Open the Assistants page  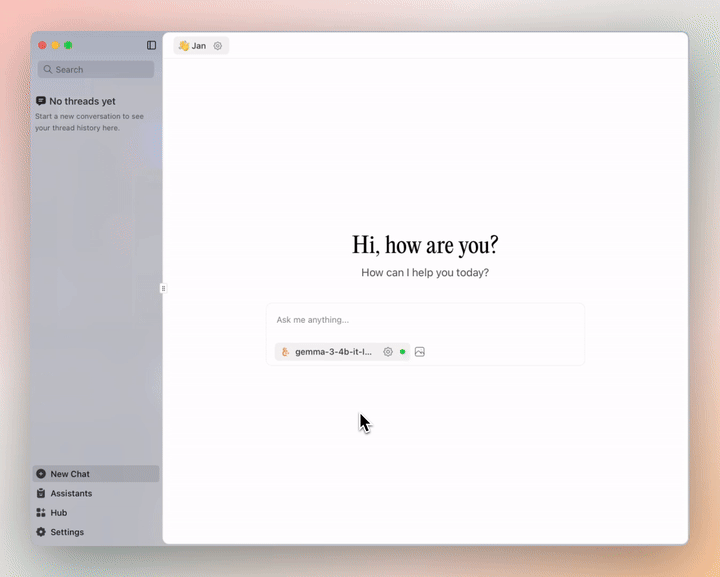tap(71, 493)
